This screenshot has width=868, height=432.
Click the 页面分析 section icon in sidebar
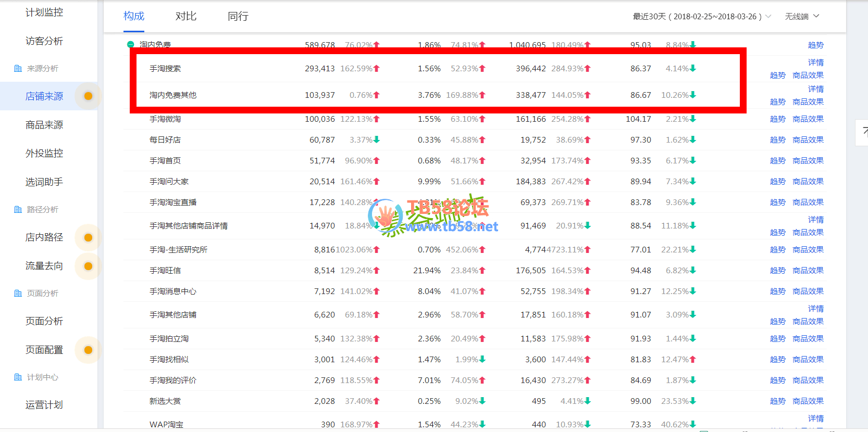point(18,294)
